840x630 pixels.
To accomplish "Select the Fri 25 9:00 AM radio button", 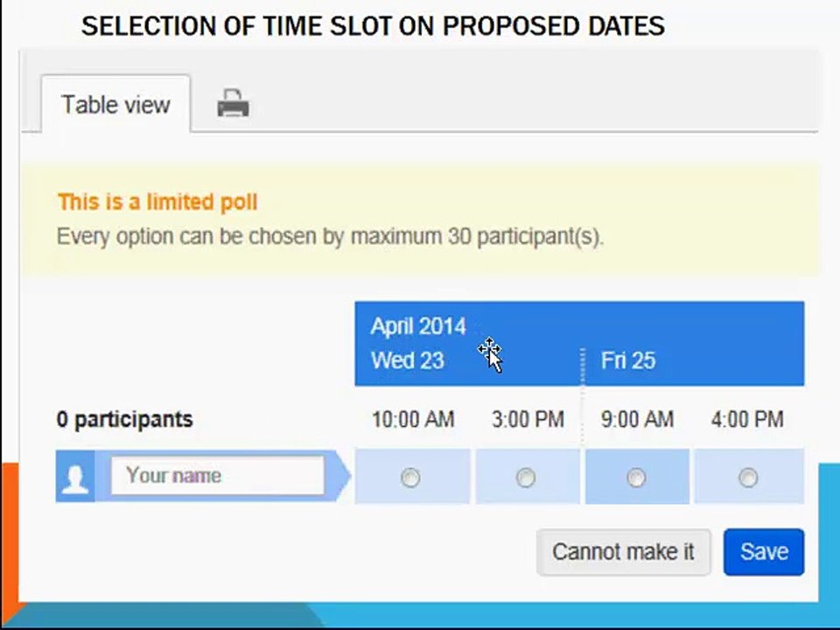I will point(636,477).
